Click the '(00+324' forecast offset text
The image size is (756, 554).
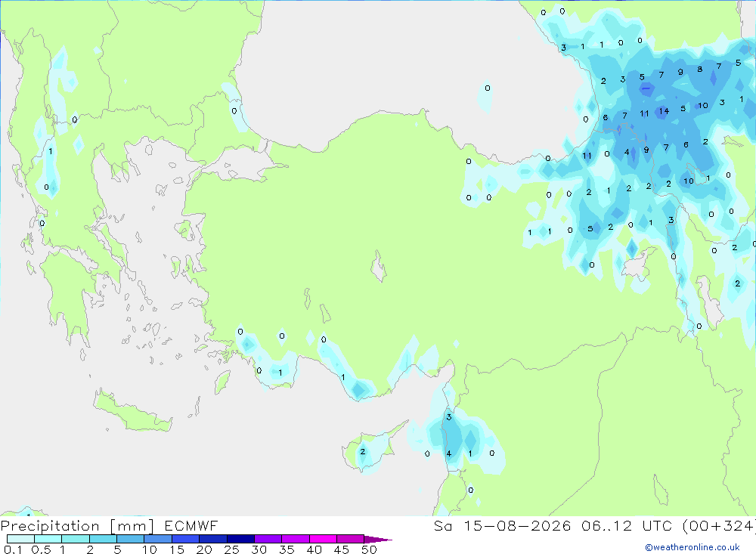[x=719, y=525]
